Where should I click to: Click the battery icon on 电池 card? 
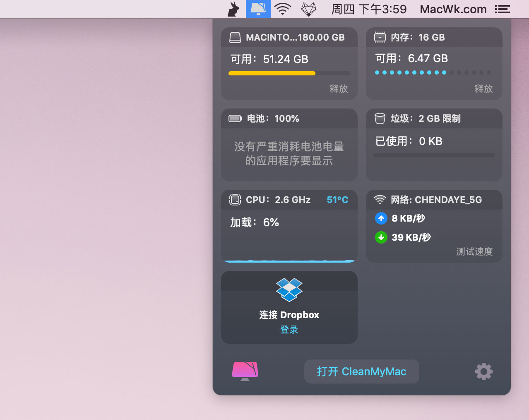(234, 118)
